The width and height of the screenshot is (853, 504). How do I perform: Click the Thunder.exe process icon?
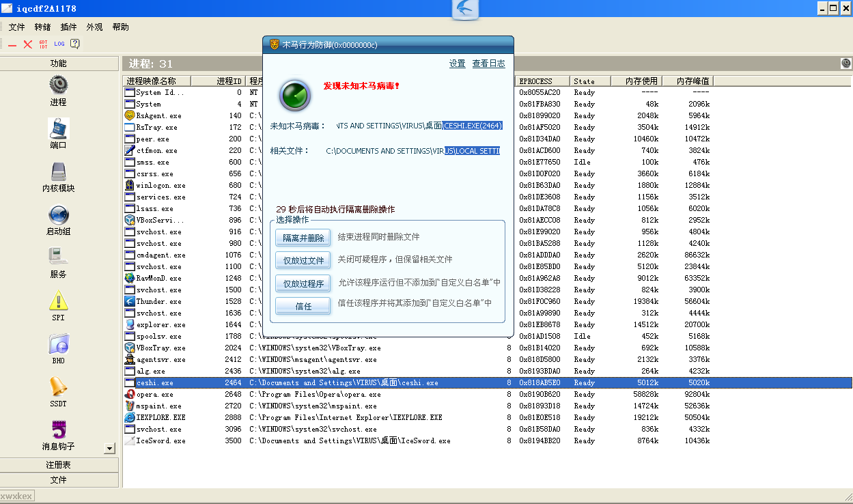130,301
